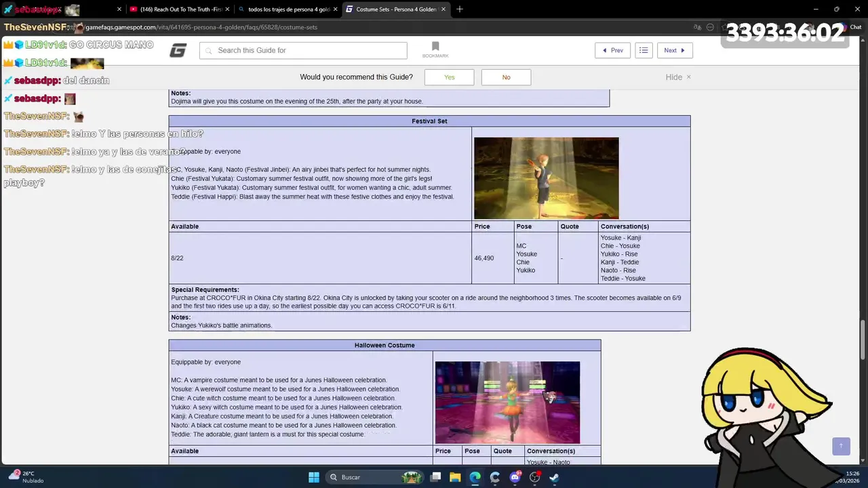Open the Halloween Costume screenshot thumbnail
This screenshot has height=488, width=868.
click(507, 403)
